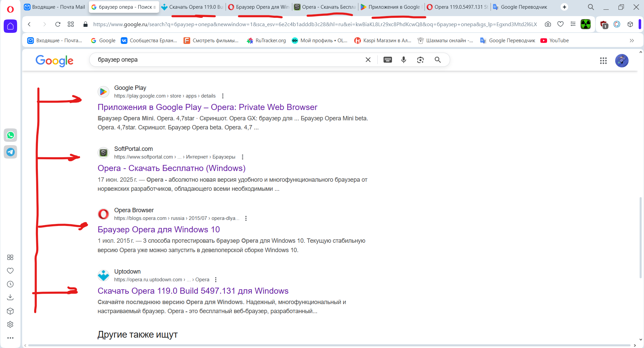Viewport: 644px width, 348px height.
Task: Open Opera - Скачать Бесплатно (Windows) result
Action: (x=171, y=168)
